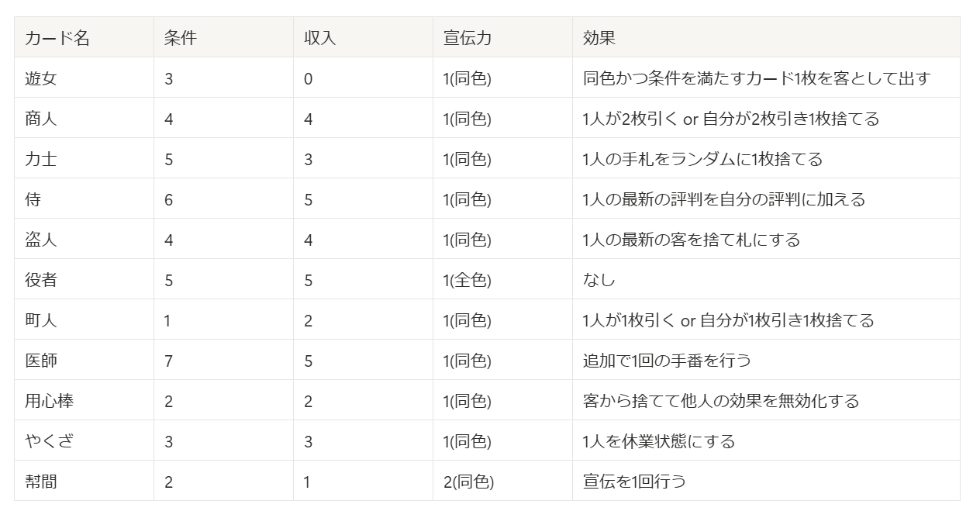Select the 盗人 card name cell

41,240
